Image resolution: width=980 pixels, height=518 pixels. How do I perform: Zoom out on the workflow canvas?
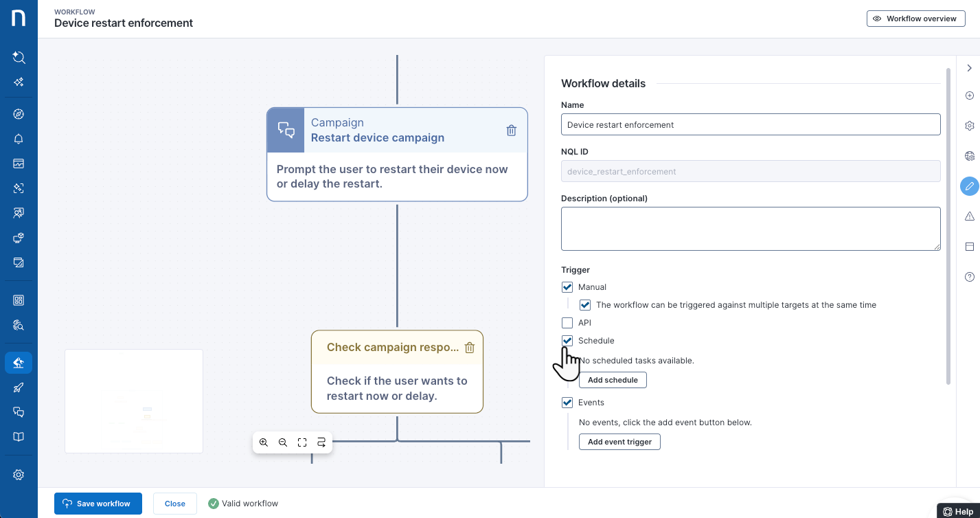point(283,443)
